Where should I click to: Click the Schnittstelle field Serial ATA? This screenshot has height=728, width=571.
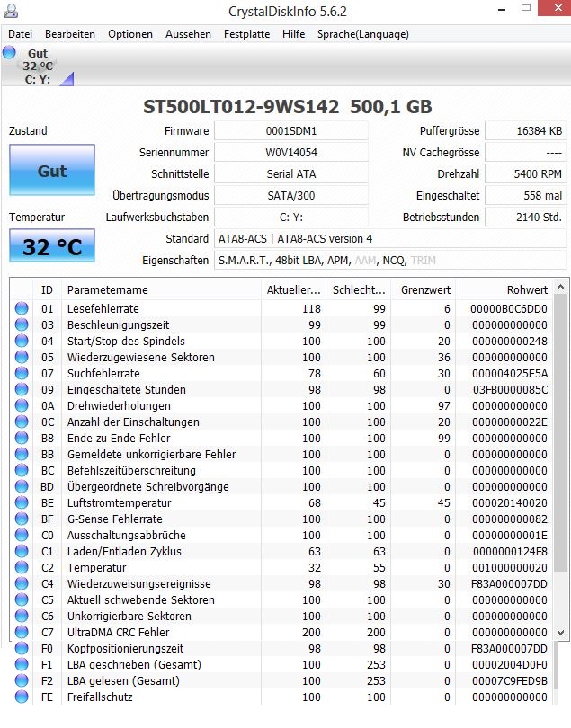coord(290,174)
